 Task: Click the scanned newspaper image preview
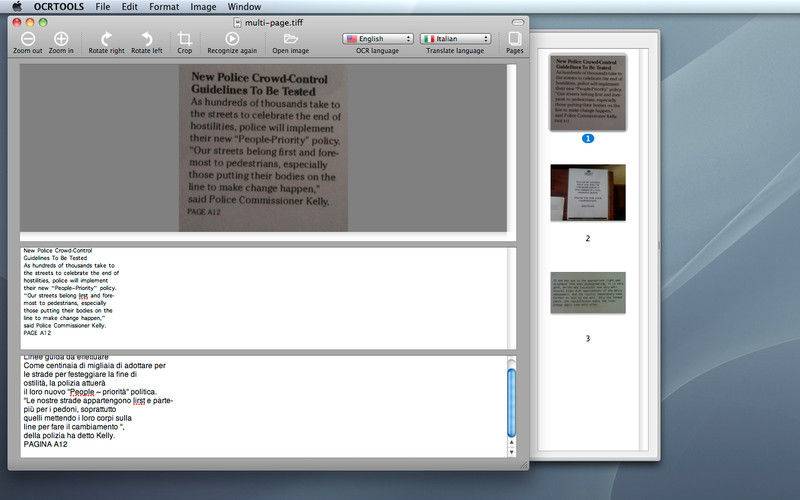(x=263, y=148)
